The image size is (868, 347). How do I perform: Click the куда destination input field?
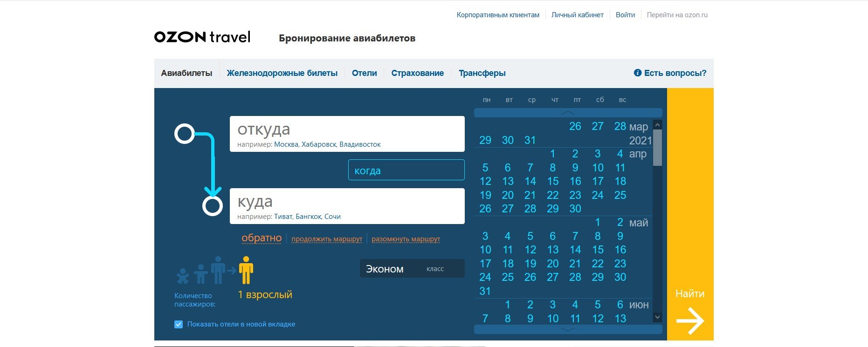pos(347,206)
